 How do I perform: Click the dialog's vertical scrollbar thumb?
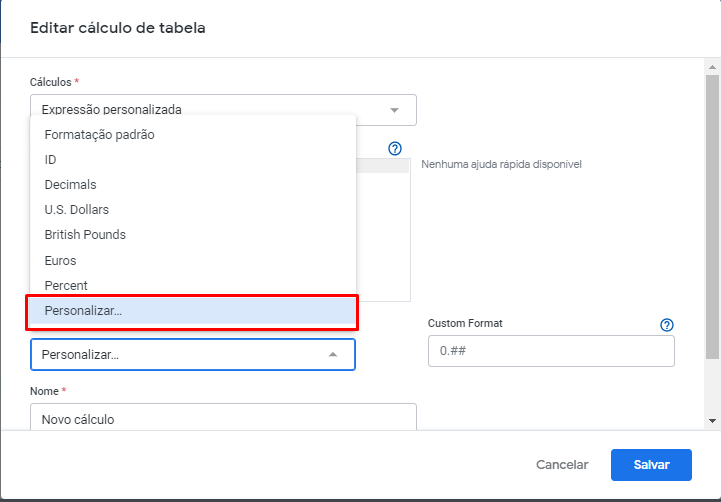click(x=712, y=216)
